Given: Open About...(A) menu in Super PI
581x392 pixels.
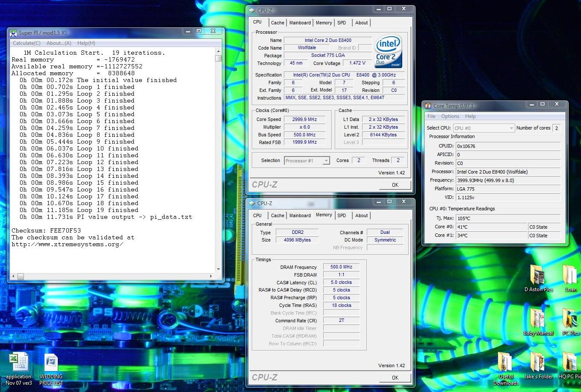Looking at the screenshot, I should pos(59,43).
